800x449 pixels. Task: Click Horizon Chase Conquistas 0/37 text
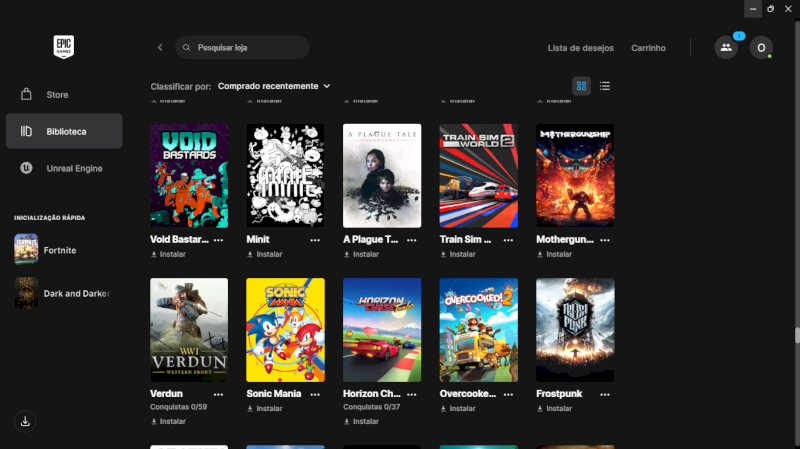371,407
